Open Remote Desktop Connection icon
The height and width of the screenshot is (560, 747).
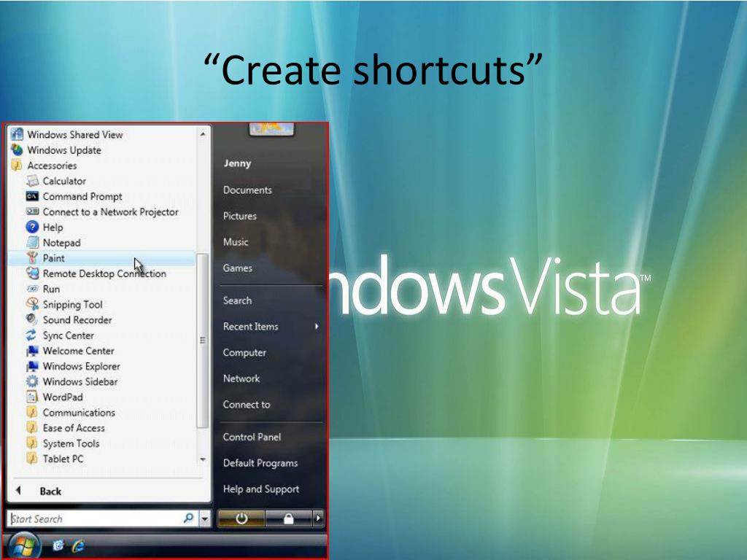[32, 273]
